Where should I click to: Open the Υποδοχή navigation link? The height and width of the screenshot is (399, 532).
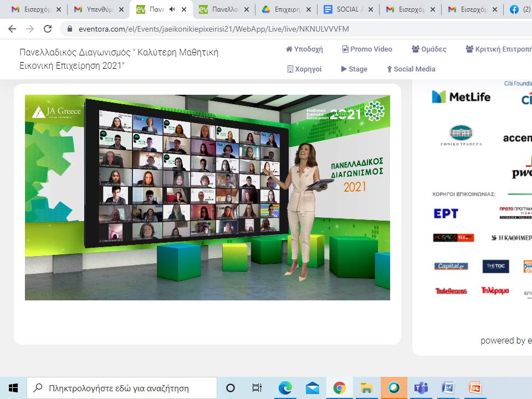tap(304, 49)
